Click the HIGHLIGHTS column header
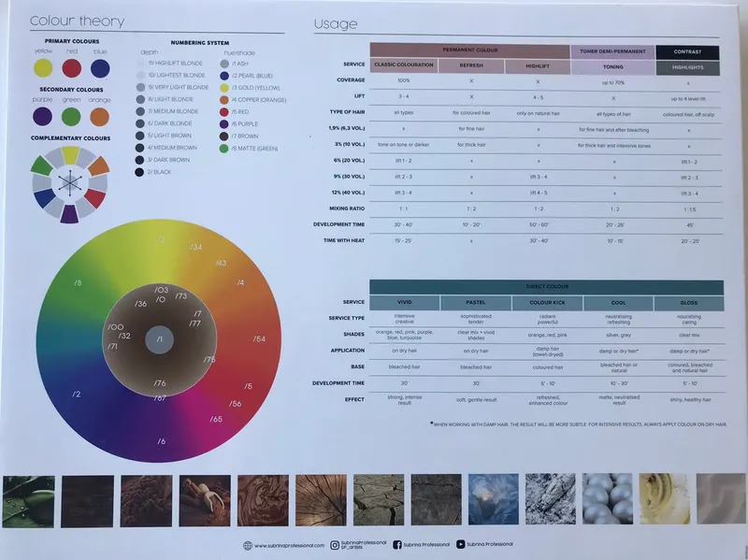The width and height of the screenshot is (748, 560). (688, 67)
